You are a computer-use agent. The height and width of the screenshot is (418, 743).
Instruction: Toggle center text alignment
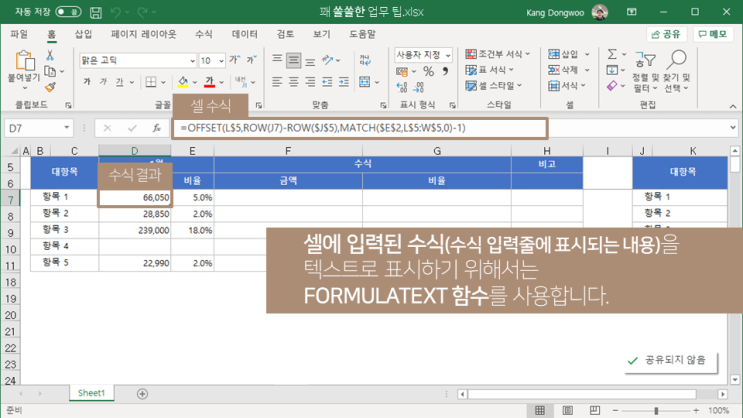click(x=294, y=82)
